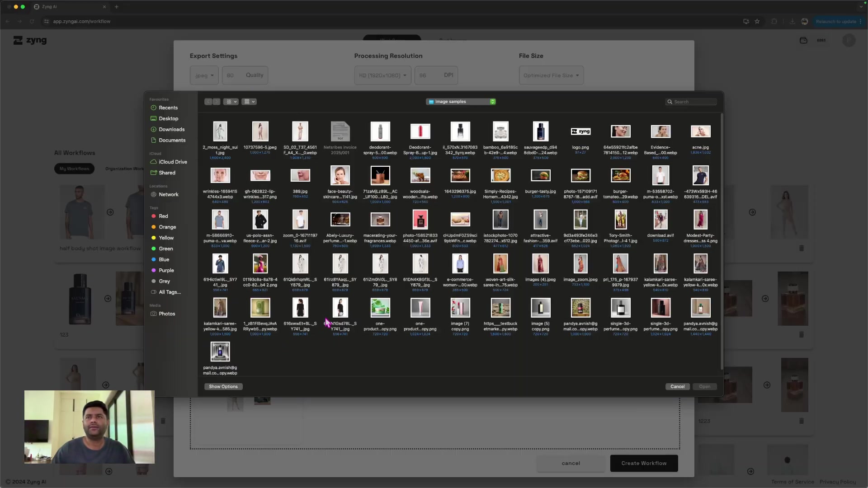868x488 pixels.
Task: Open the Documents folder in sidebar
Action: (x=172, y=141)
